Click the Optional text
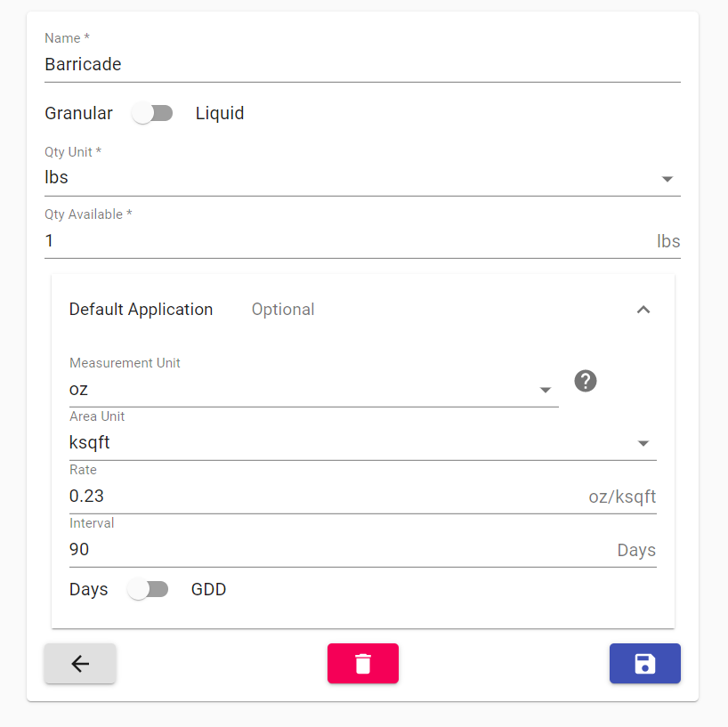This screenshot has height=727, width=728. (283, 309)
